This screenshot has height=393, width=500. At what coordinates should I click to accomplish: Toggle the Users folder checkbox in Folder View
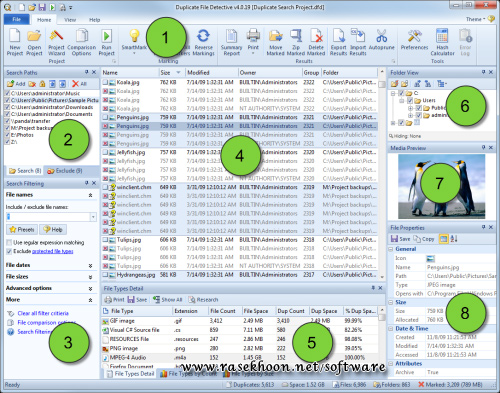(410, 100)
